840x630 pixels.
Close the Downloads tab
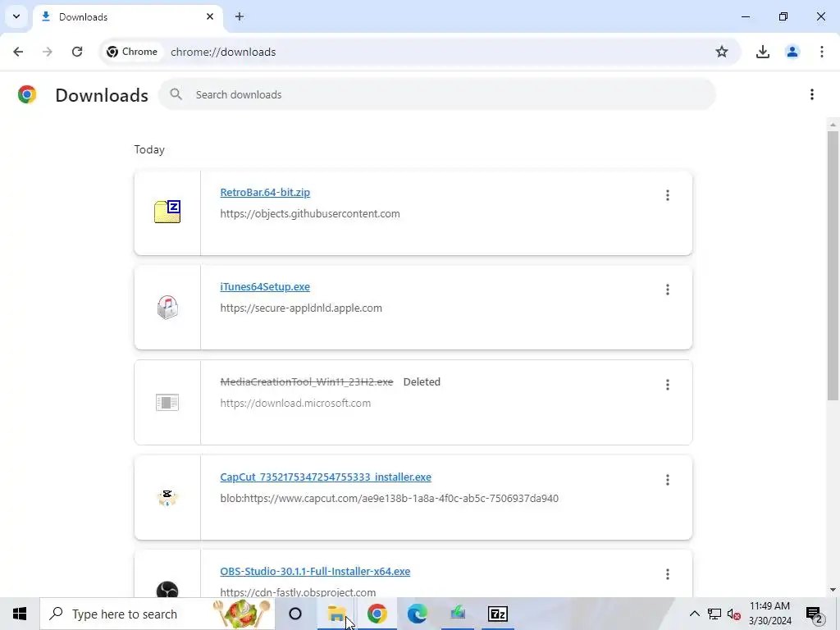point(210,16)
